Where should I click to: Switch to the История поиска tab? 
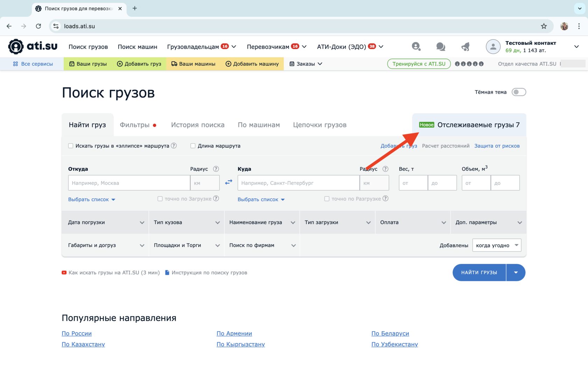[x=198, y=125]
